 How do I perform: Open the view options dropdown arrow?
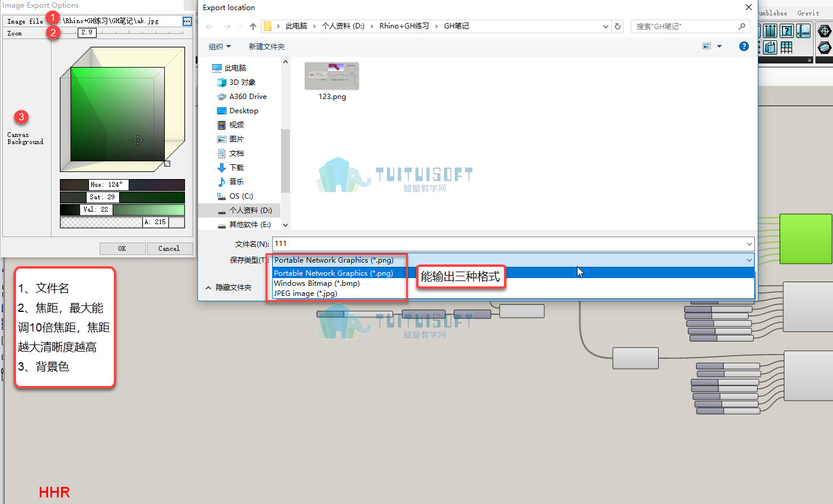point(720,46)
